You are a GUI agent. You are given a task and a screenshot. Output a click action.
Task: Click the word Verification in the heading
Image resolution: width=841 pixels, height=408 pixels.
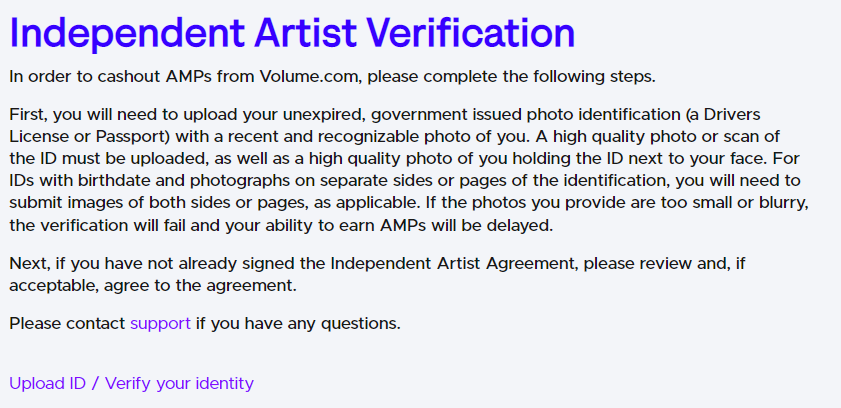(x=470, y=32)
